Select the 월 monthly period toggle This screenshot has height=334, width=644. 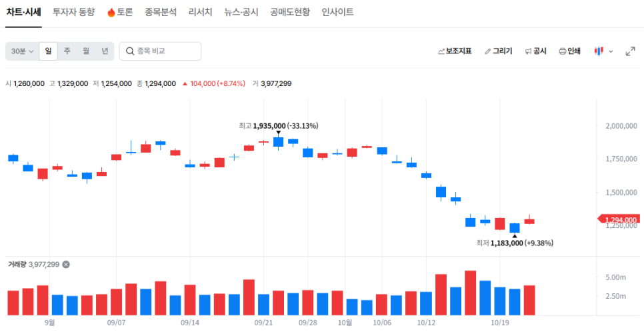pos(86,51)
